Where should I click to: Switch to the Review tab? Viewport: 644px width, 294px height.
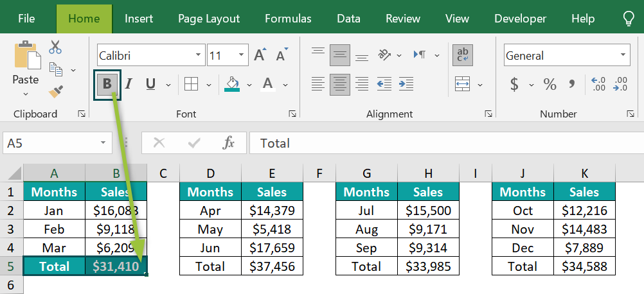(403, 19)
